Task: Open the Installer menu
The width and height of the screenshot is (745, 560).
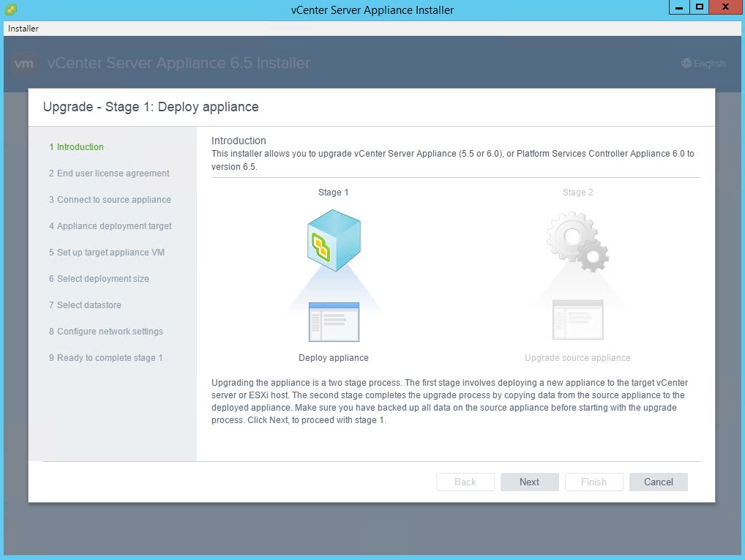Action: (23, 29)
